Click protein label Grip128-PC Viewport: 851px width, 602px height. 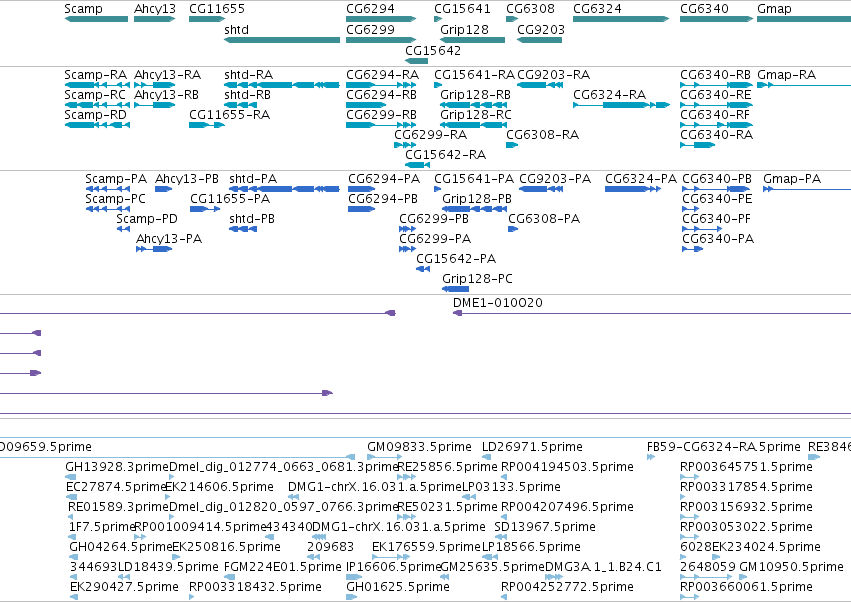(477, 279)
